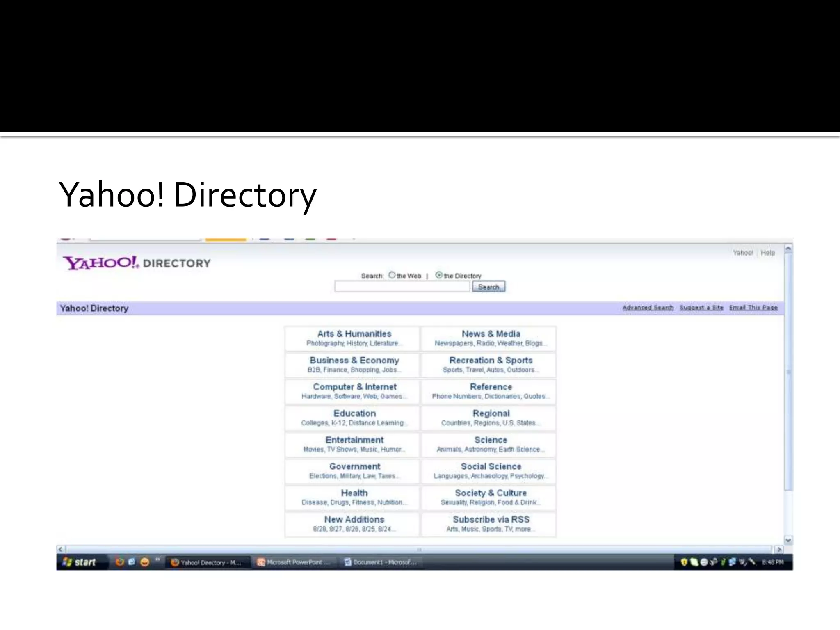
Task: Click the horizontal scrollbar thumb
Action: pos(419,550)
